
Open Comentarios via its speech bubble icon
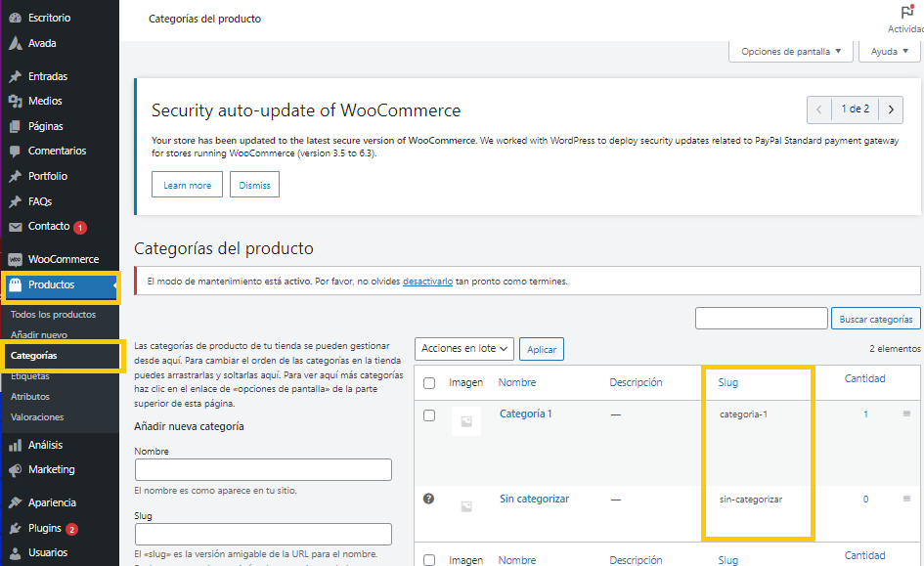tap(15, 152)
